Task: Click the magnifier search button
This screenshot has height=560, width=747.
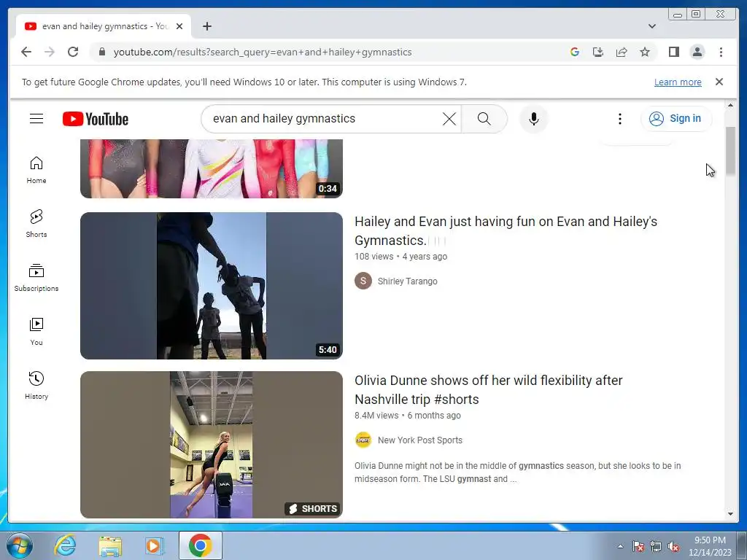Action: click(x=484, y=119)
